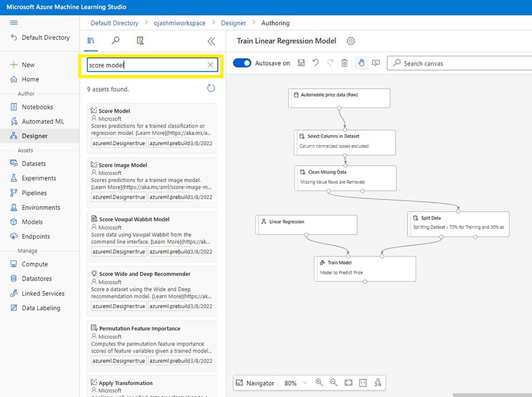Click the undo icon

click(315, 63)
